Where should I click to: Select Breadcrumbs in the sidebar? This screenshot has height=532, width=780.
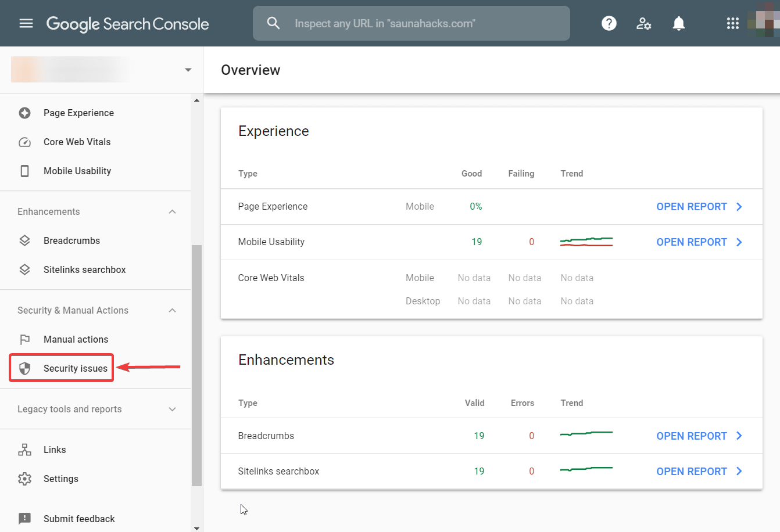71,240
